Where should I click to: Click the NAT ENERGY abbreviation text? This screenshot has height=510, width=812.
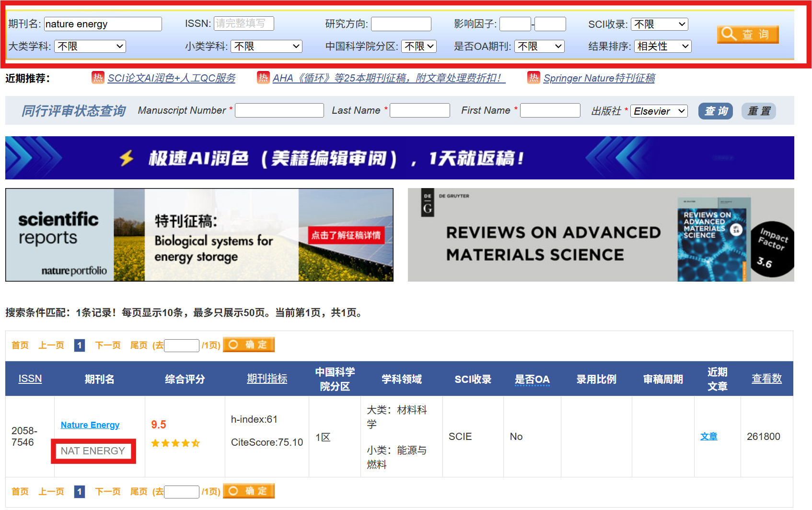(x=93, y=451)
